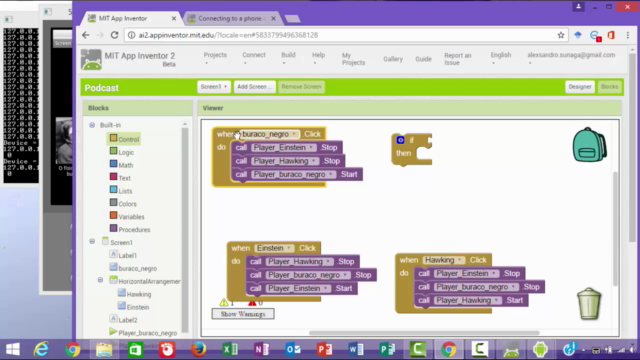Click the Add Screen button
The width and height of the screenshot is (640, 360).
[x=254, y=87]
